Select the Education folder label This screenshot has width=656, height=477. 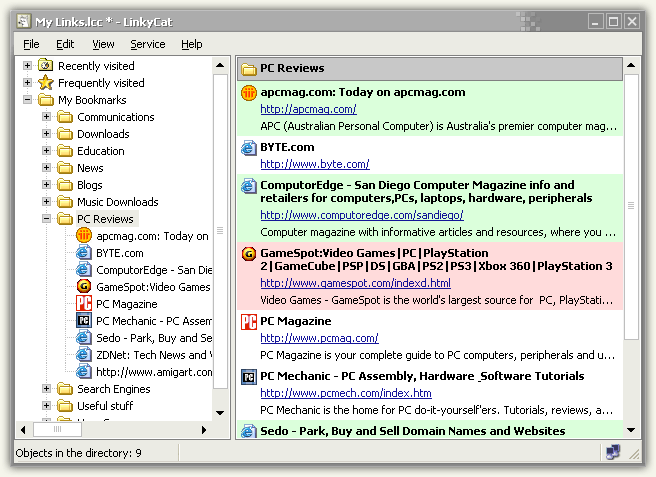[101, 151]
